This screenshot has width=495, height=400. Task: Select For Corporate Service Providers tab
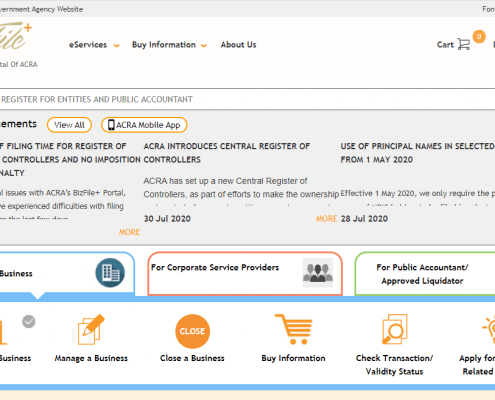(245, 274)
